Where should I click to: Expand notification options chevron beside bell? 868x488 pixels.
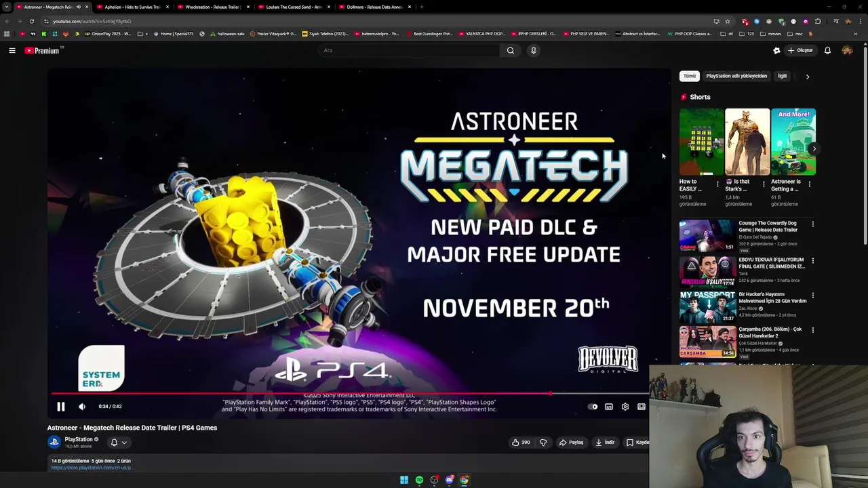coord(124,443)
